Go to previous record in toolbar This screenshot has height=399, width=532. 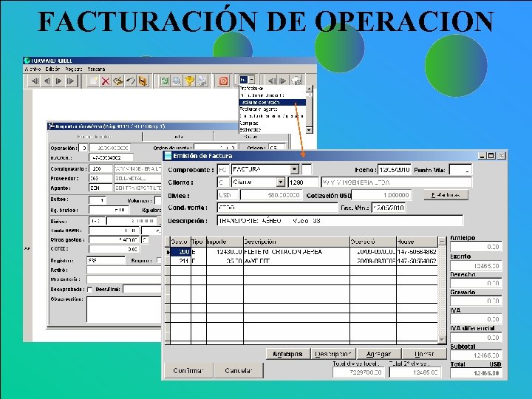point(47,81)
